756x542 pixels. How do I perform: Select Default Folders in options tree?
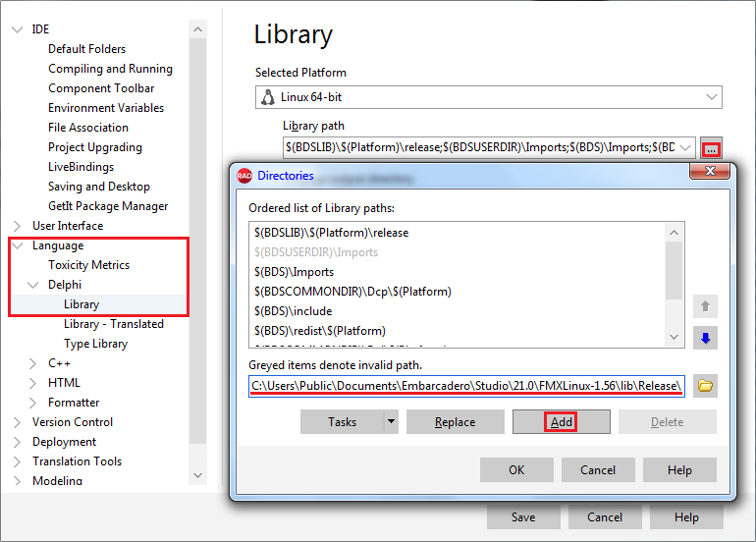click(x=86, y=49)
